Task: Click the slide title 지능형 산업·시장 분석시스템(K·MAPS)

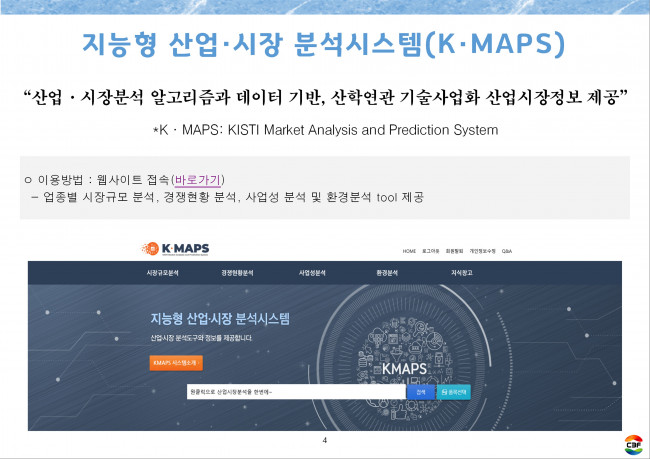Action: pyautogui.click(x=324, y=44)
